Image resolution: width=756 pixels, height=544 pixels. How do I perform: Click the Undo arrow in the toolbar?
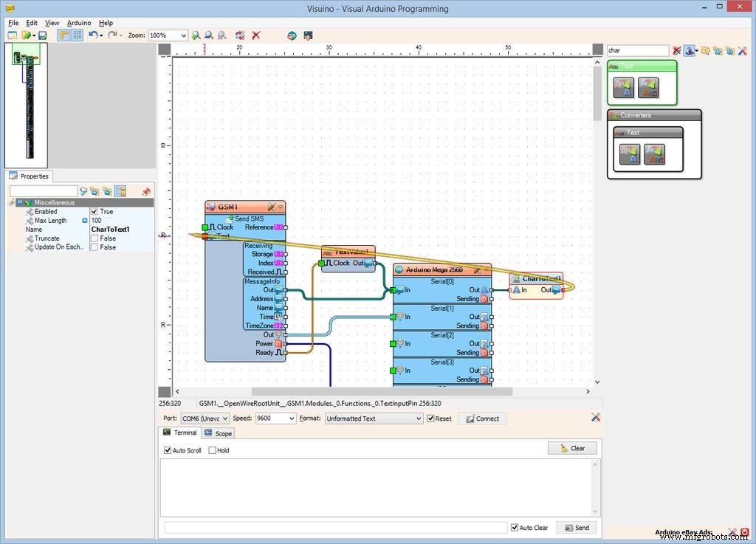[x=93, y=35]
